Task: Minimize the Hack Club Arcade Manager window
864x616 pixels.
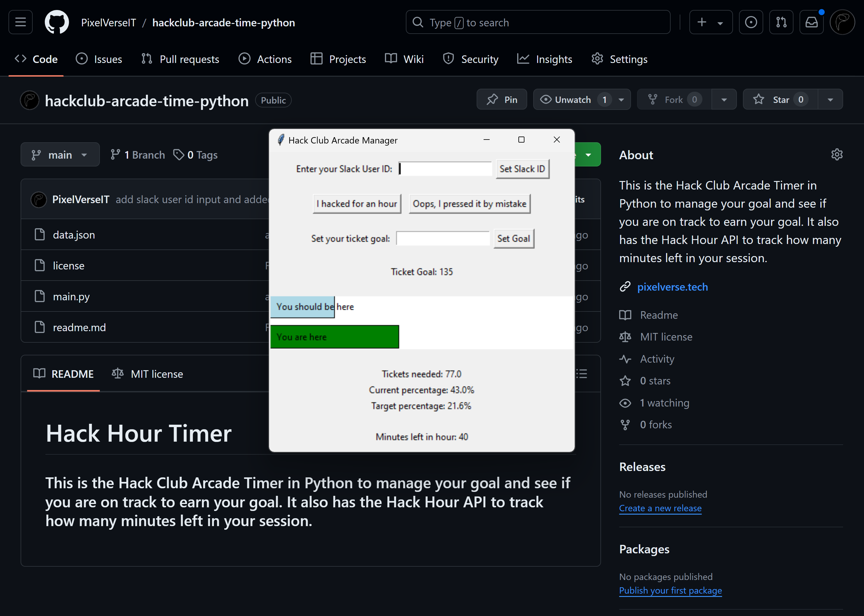Action: tap(486, 140)
